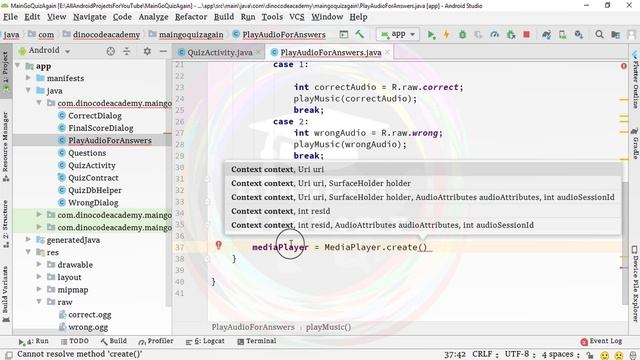Run the app with the green play icon

click(x=431, y=35)
